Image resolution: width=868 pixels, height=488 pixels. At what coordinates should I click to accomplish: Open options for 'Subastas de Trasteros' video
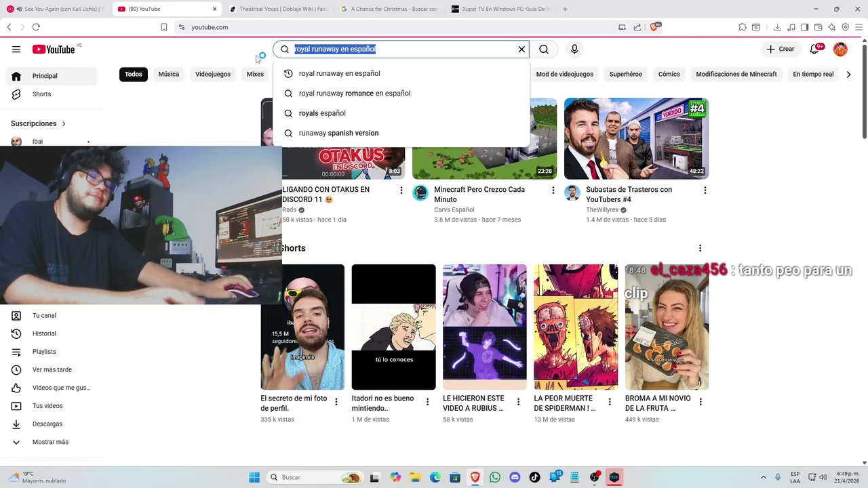click(x=705, y=190)
